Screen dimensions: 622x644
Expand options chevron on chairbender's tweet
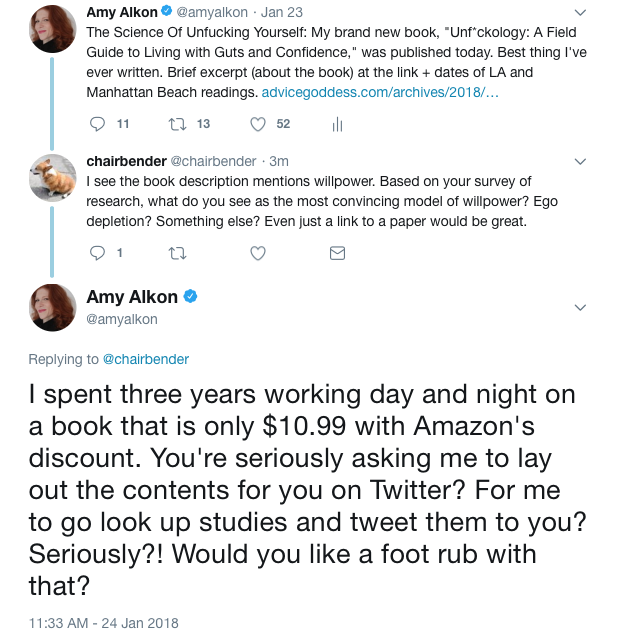pyautogui.click(x=580, y=161)
